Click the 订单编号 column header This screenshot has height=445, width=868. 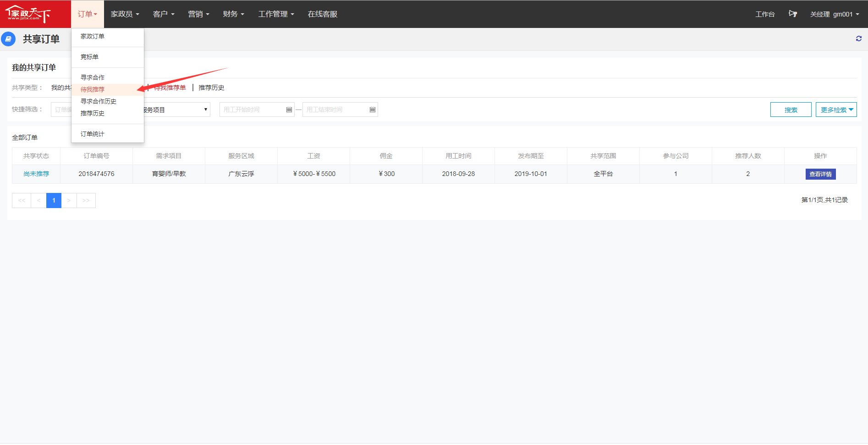tap(96, 156)
